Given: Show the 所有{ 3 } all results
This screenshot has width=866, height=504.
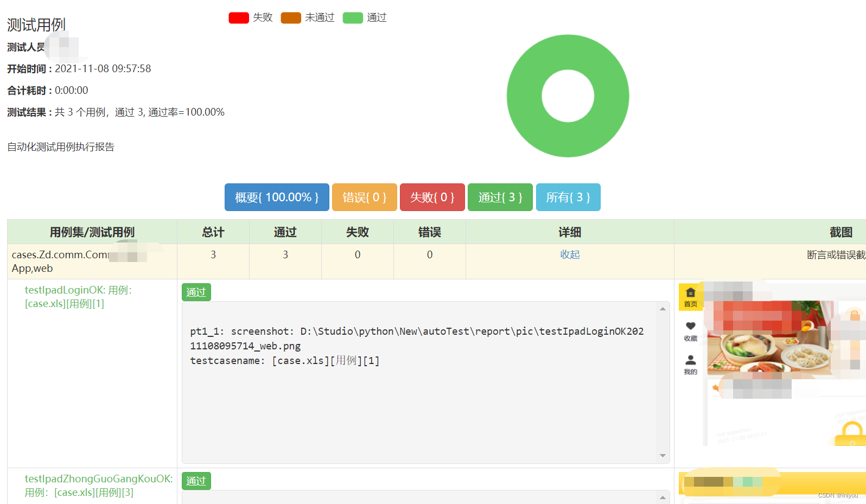Looking at the screenshot, I should click(x=568, y=197).
